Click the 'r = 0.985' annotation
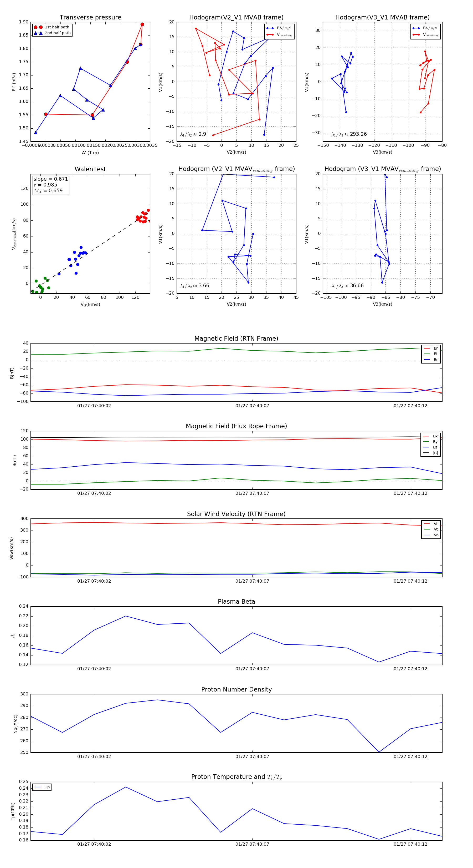The width and height of the screenshot is (473, 868). coord(45,185)
